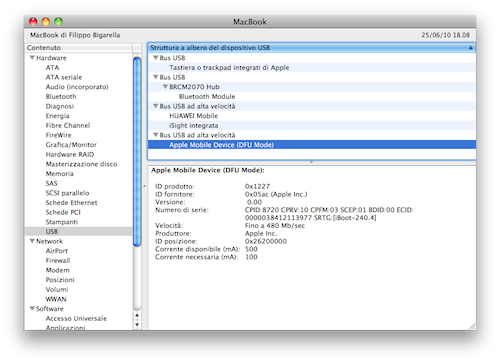Click the sidebar vertical splitter handle
The height and width of the screenshot is (363, 500).
[x=144, y=186]
